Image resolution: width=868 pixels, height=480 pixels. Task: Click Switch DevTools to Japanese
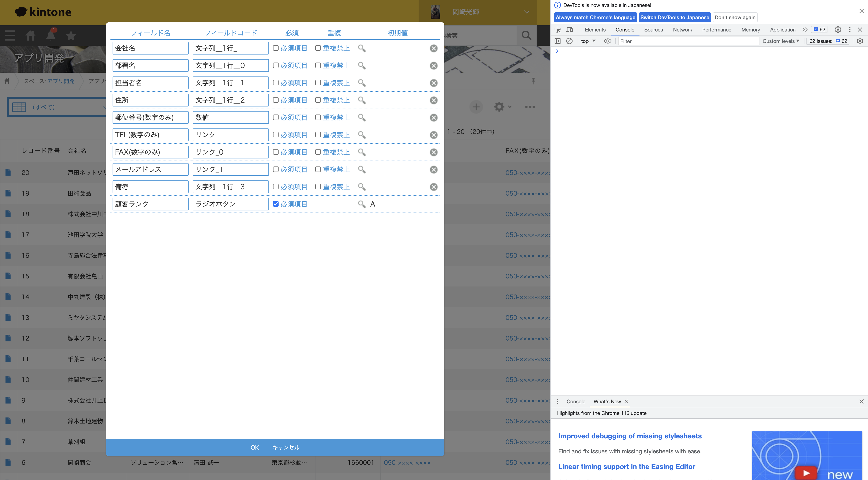coord(675,17)
